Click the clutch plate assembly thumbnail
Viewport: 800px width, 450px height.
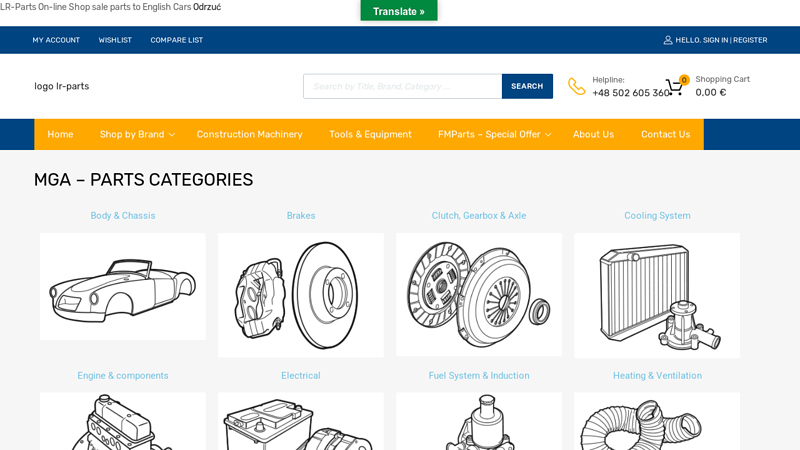pyautogui.click(x=479, y=294)
